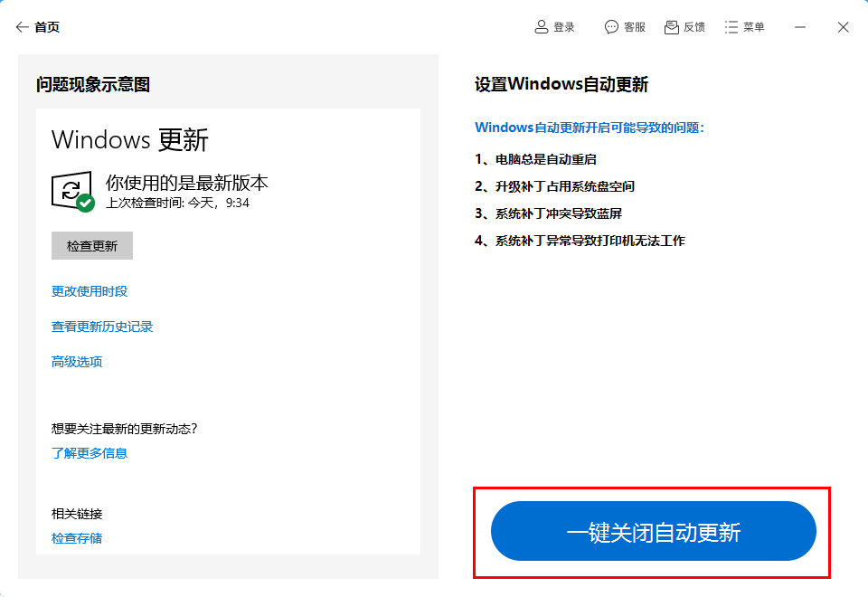Click the back arrow next to 首页
868x597 pixels.
click(x=22, y=27)
